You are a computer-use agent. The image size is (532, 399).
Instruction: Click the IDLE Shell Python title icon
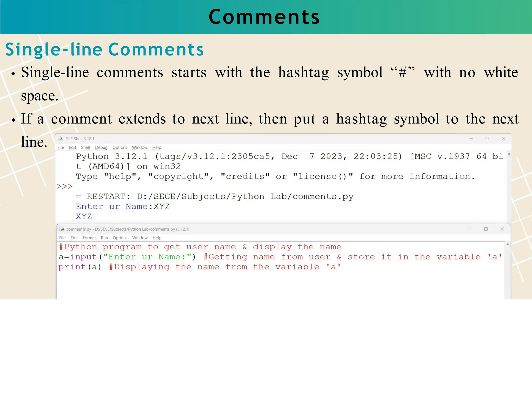pos(60,139)
